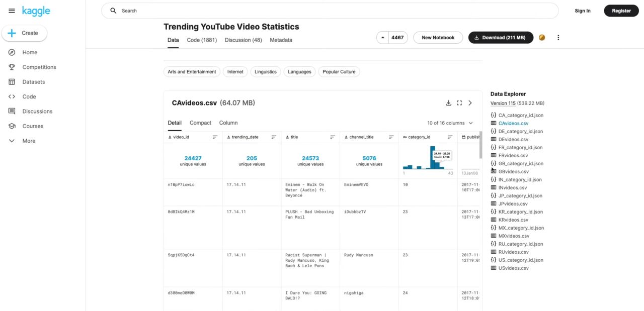Open the hamburger menu icon

(12, 11)
